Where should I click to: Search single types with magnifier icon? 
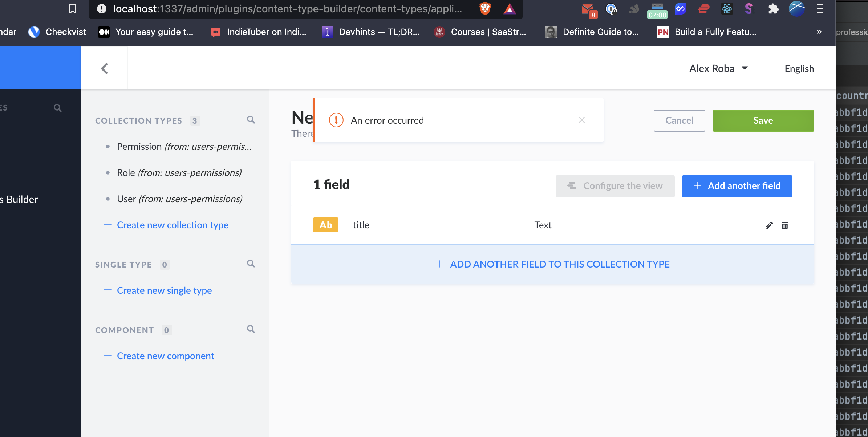251,264
